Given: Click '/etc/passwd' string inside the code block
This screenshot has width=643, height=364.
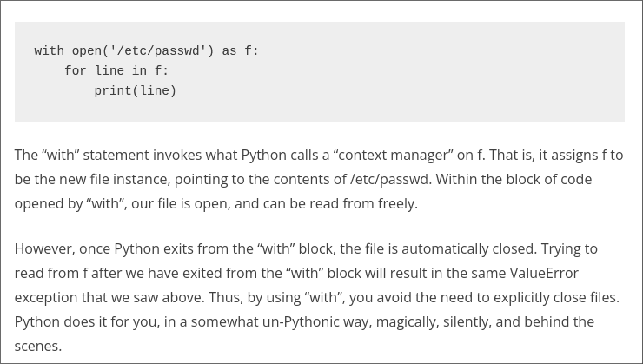Looking at the screenshot, I should click(158, 51).
